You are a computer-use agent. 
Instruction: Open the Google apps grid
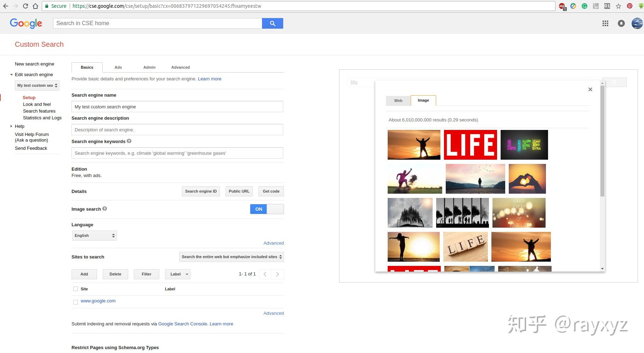point(605,23)
